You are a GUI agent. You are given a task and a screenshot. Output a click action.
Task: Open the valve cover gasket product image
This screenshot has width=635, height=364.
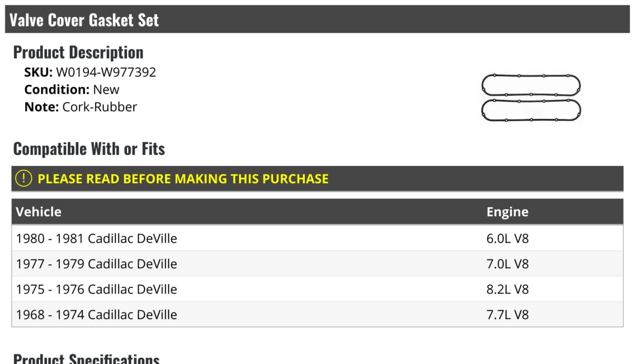click(x=531, y=98)
